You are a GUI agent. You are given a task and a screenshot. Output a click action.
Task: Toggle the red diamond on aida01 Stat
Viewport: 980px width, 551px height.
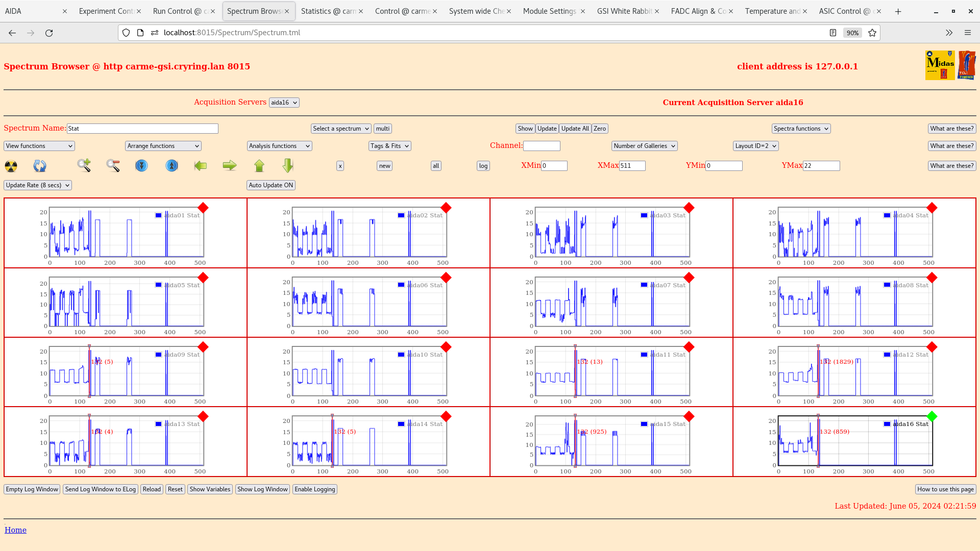203,208
